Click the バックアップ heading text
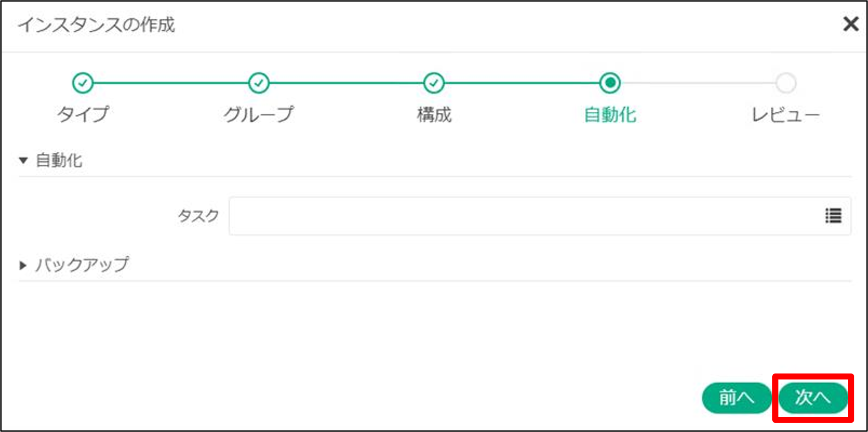Image resolution: width=868 pixels, height=432 pixels. coord(82,265)
